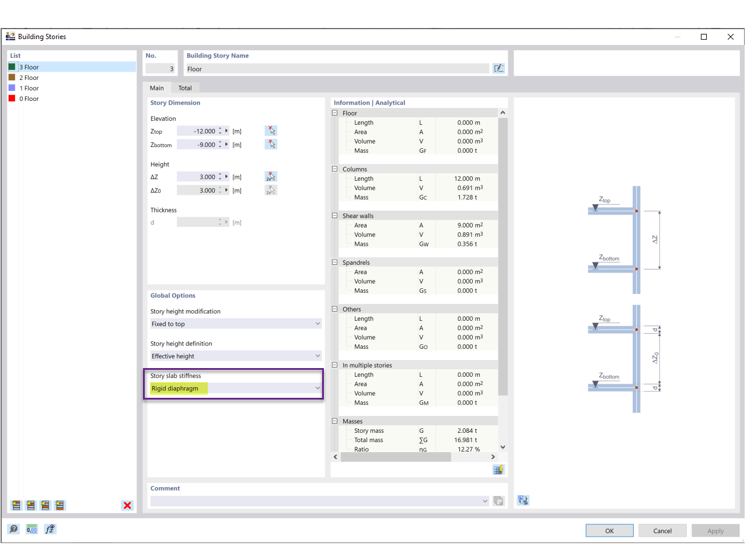Pick story height ΔZ between two points
Image resolution: width=747 pixels, height=560 pixels.
coord(271,176)
